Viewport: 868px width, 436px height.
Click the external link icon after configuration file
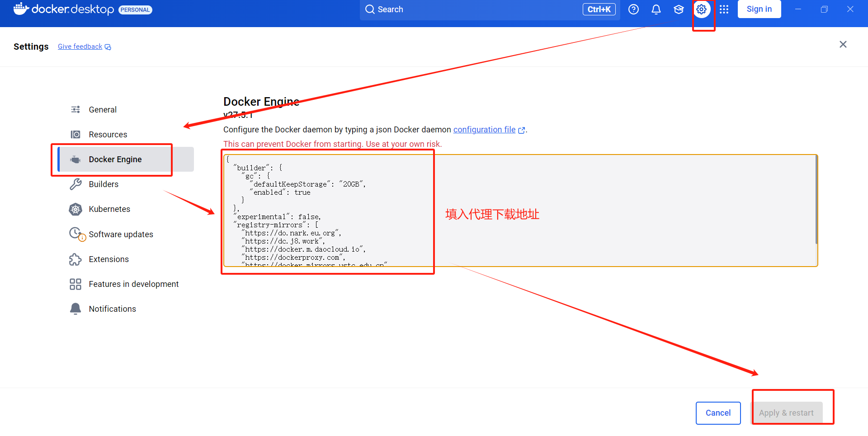coord(521,130)
